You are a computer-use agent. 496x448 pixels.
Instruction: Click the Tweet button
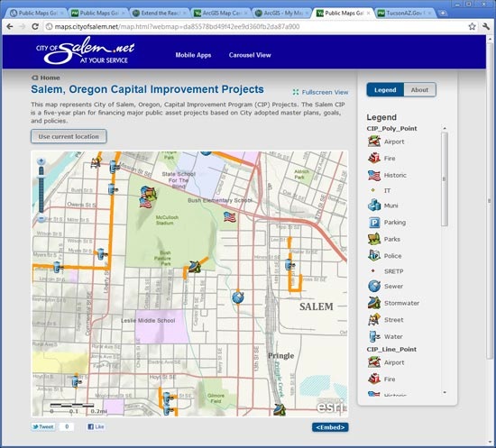point(43,427)
